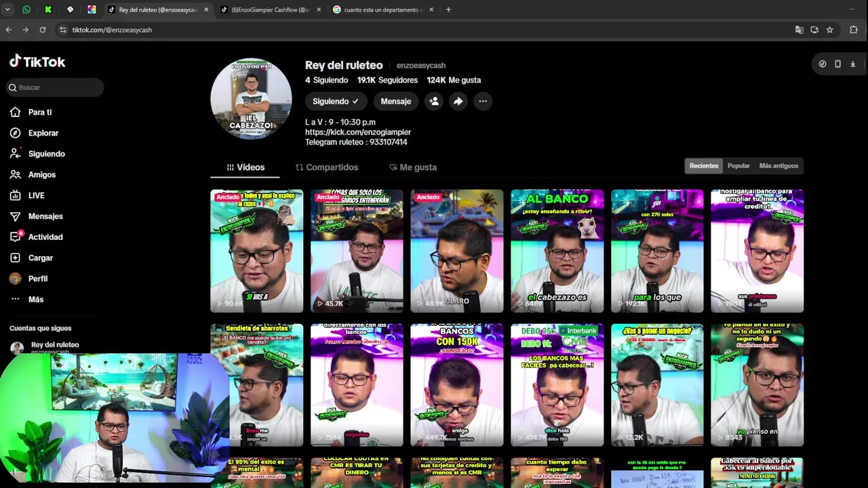The image size is (868, 488).
Task: Open the site information icon in address bar
Action: click(x=62, y=30)
